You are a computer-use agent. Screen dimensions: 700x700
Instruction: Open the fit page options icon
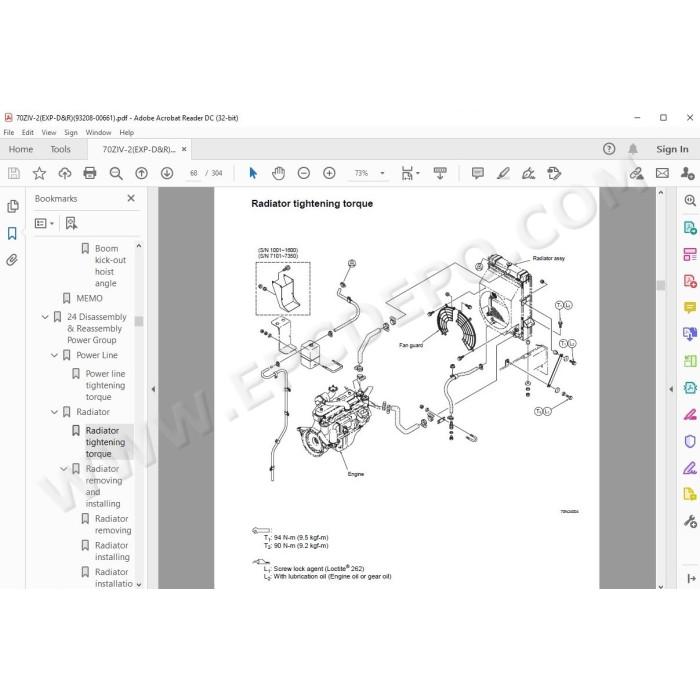click(408, 173)
